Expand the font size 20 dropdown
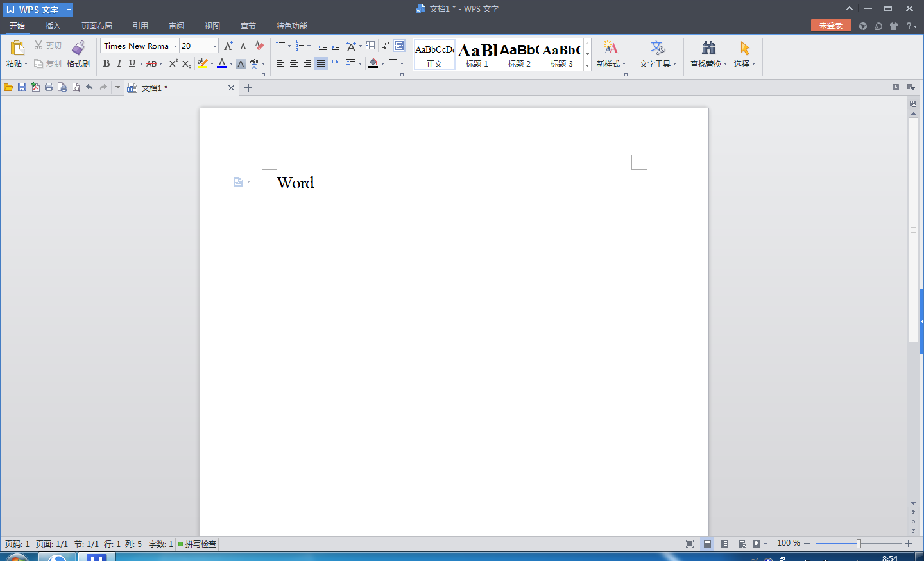Viewport: 924px width, 561px height. coord(214,46)
